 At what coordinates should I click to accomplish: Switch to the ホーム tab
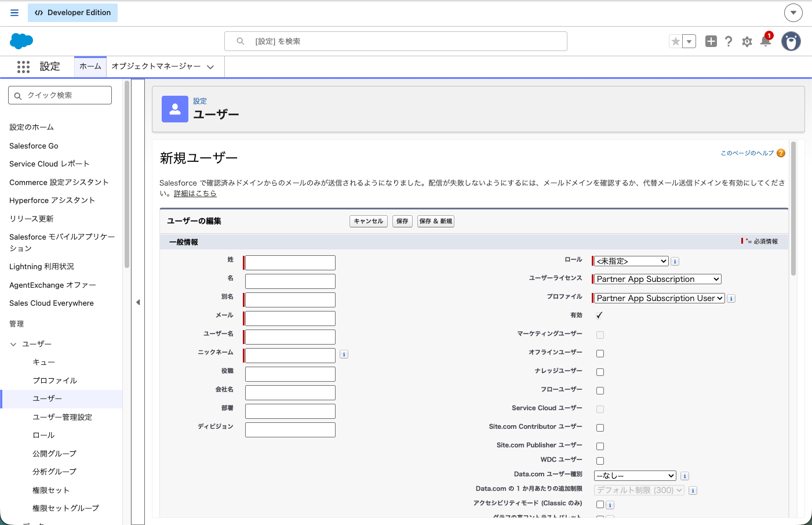pos(90,66)
